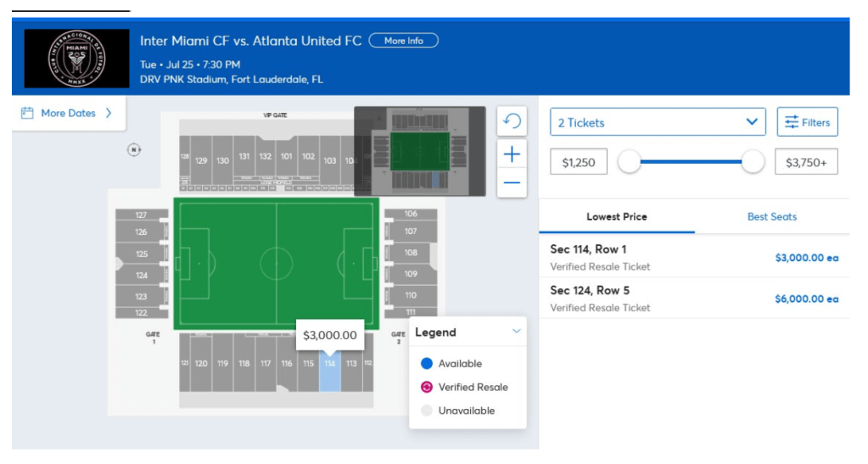
Task: Expand More Dates with the chevron
Action: tap(109, 113)
